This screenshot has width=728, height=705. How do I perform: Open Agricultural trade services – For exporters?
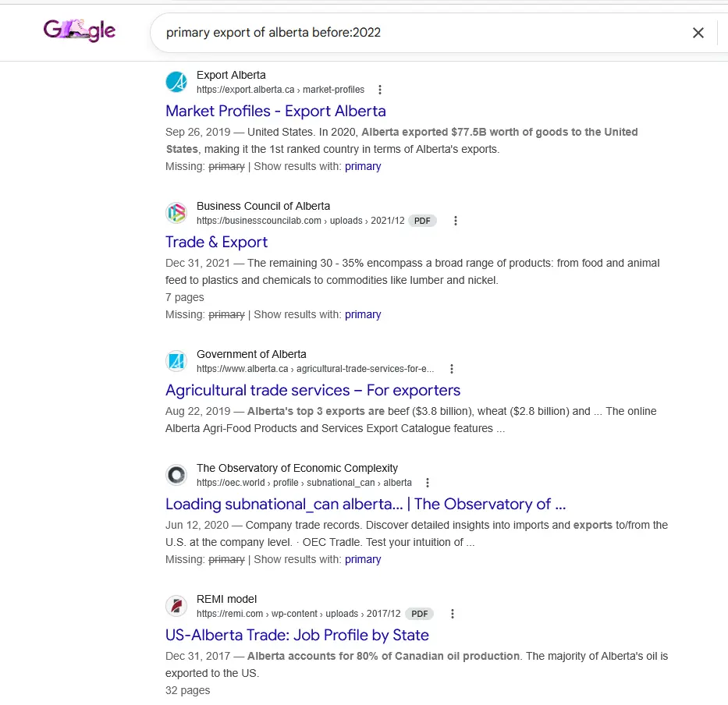click(313, 390)
